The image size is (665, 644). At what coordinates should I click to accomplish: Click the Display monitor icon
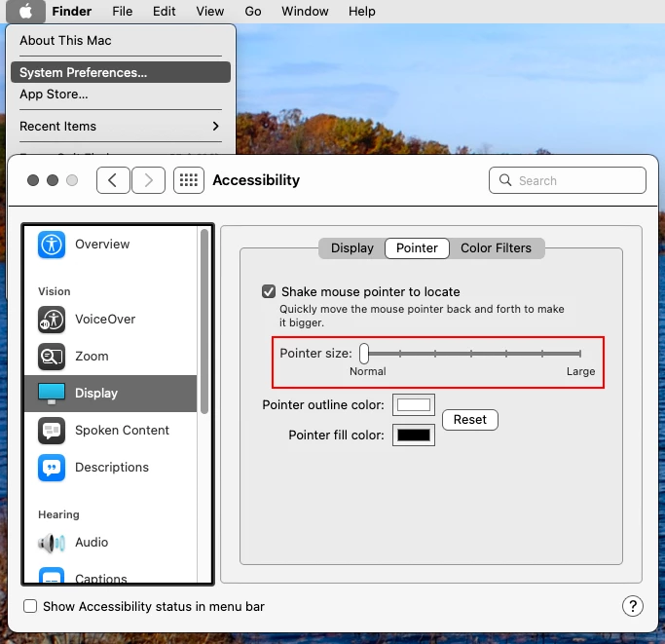[x=52, y=394]
